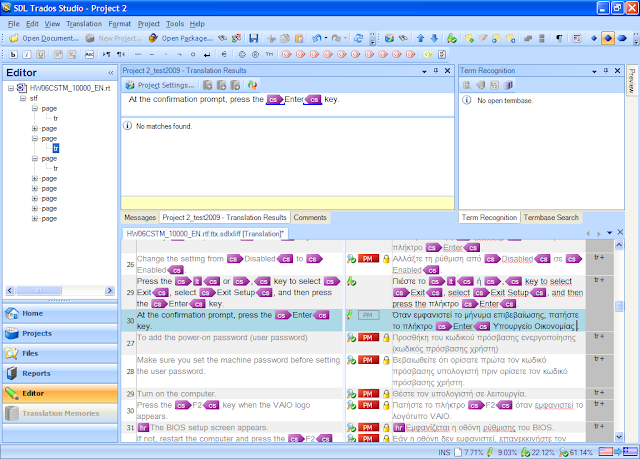
Task: Open the File menu
Action: [x=13, y=24]
